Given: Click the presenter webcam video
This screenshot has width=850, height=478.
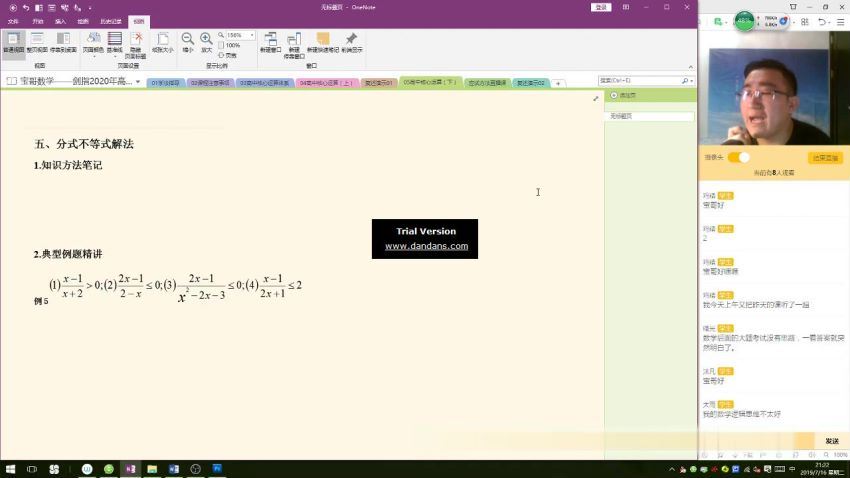Looking at the screenshot, I should click(774, 88).
